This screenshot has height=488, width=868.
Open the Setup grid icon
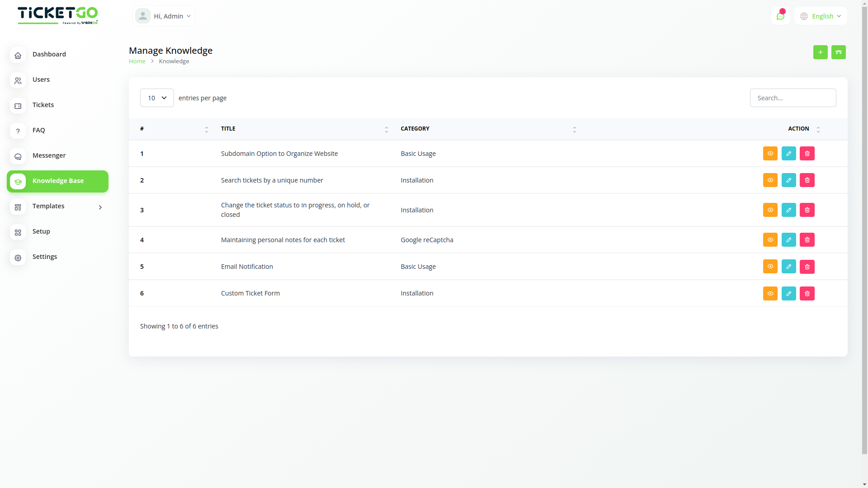pos(18,232)
